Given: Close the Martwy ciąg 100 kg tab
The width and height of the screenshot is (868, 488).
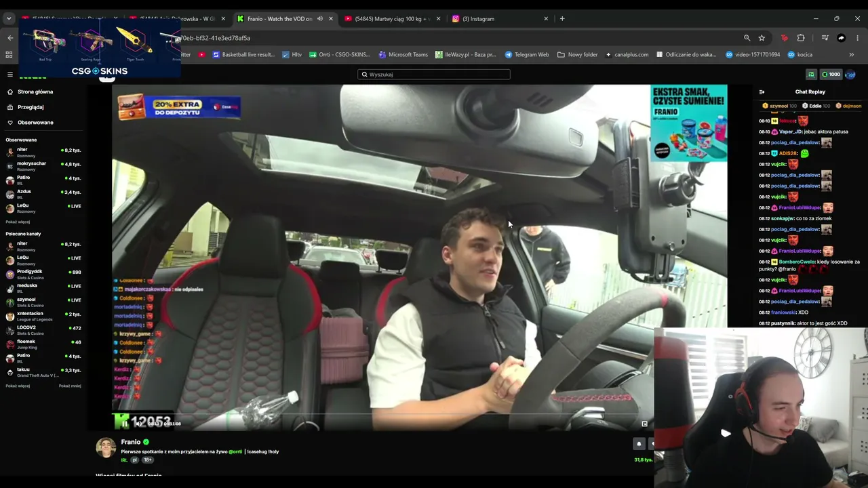Looking at the screenshot, I should click(x=438, y=19).
